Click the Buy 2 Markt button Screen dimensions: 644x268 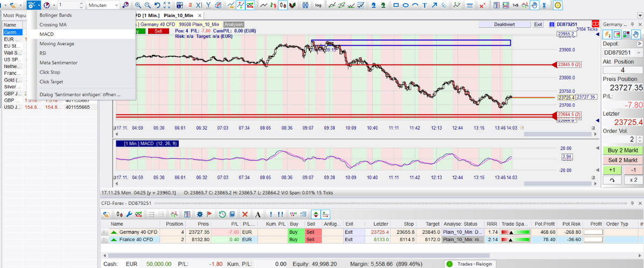pyautogui.click(x=623, y=151)
